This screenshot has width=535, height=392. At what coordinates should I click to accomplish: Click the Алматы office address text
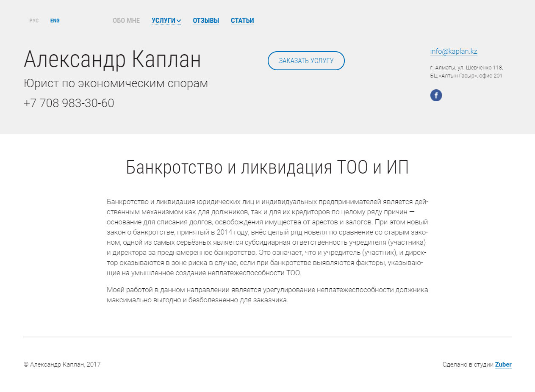click(466, 72)
